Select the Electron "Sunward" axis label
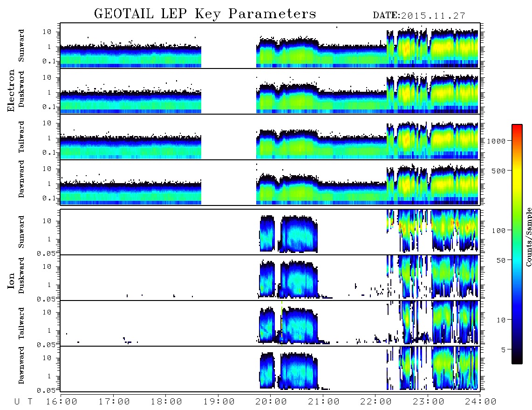Screen dimensions: 532x410 click(21, 46)
